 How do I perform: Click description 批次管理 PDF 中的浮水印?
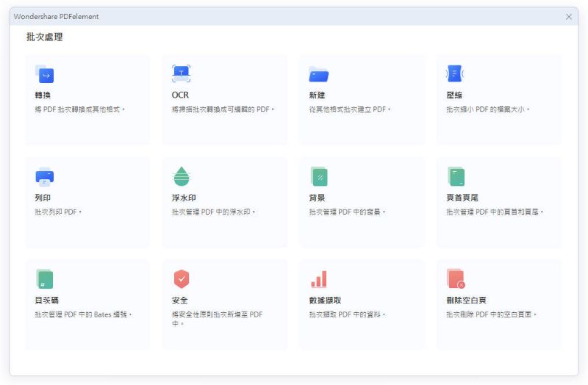pyautogui.click(x=213, y=212)
